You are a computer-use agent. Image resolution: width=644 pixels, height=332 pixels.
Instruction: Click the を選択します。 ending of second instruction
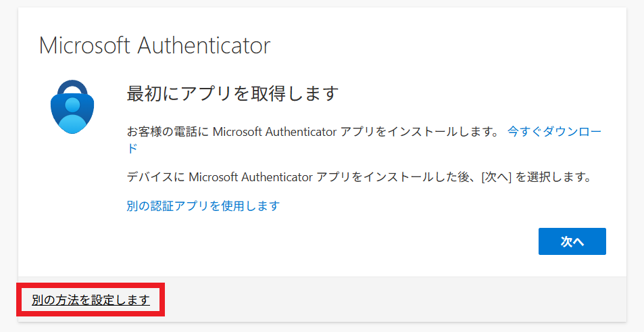(553, 177)
